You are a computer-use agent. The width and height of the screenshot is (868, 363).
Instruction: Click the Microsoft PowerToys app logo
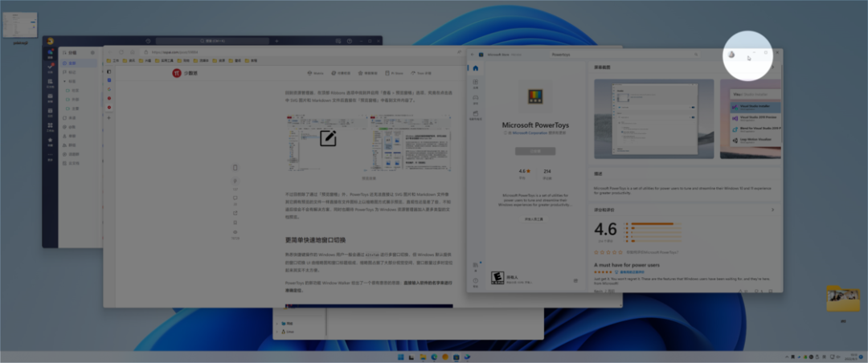coord(535,96)
